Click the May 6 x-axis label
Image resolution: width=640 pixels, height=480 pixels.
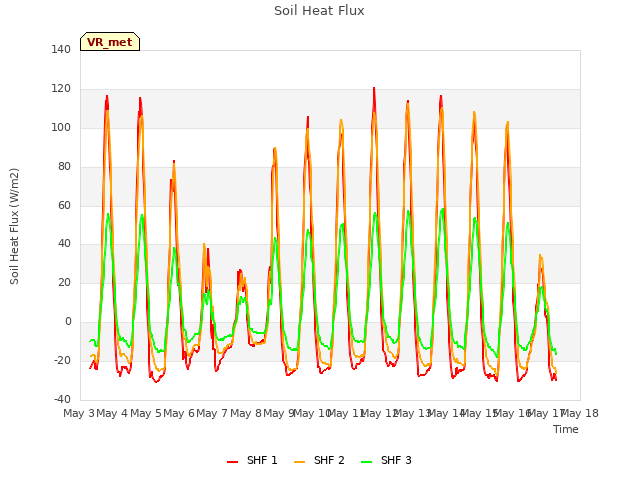[179, 413]
